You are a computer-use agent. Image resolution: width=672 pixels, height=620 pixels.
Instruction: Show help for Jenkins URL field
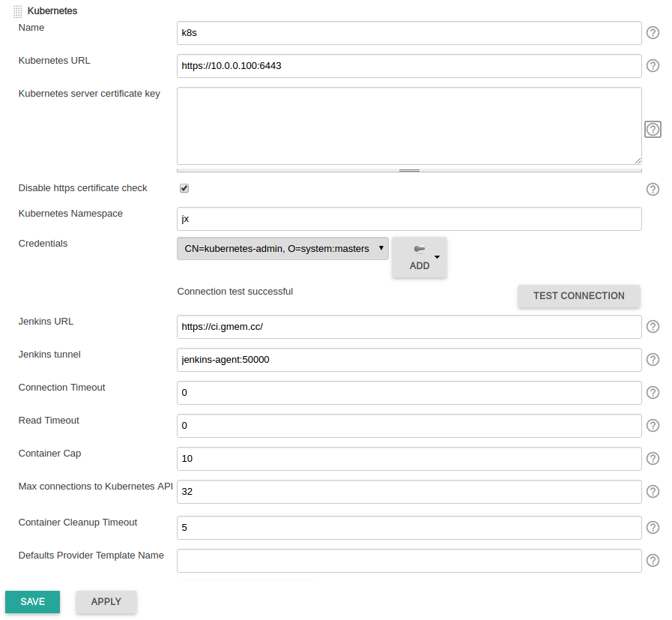pyautogui.click(x=653, y=327)
